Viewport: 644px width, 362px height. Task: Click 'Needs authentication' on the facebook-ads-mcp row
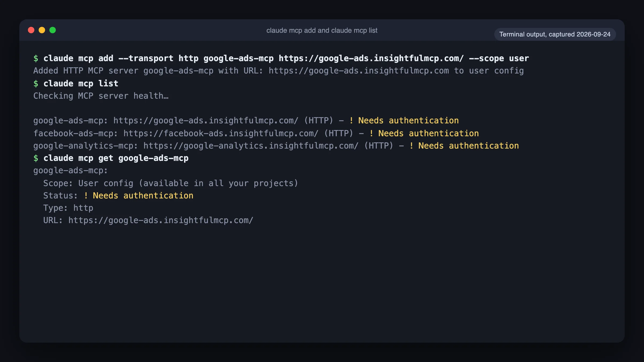pyautogui.click(x=429, y=133)
